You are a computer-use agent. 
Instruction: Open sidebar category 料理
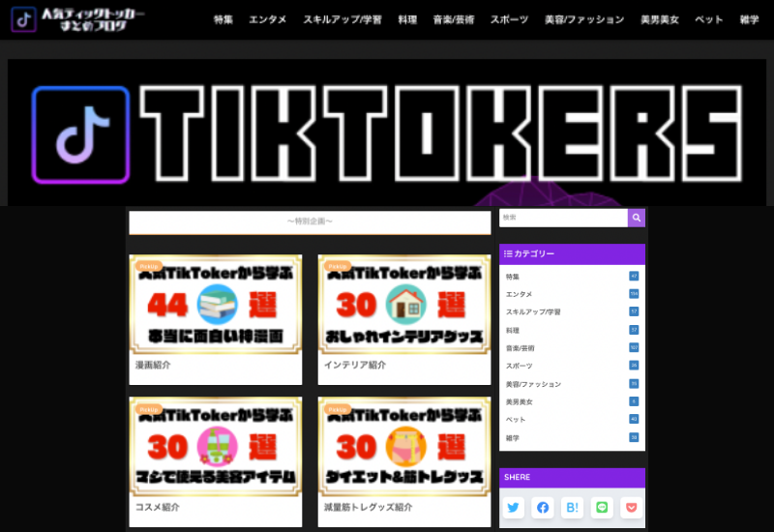[572, 330]
